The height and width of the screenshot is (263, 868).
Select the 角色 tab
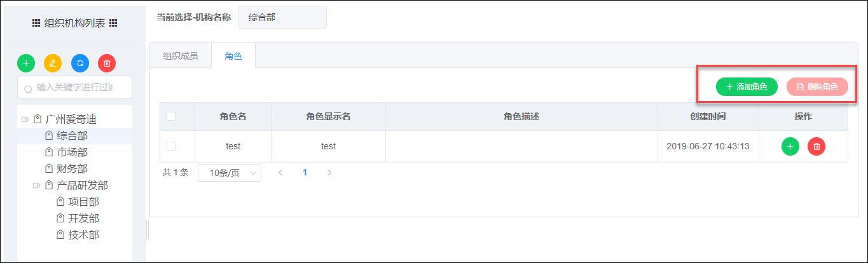coord(233,56)
